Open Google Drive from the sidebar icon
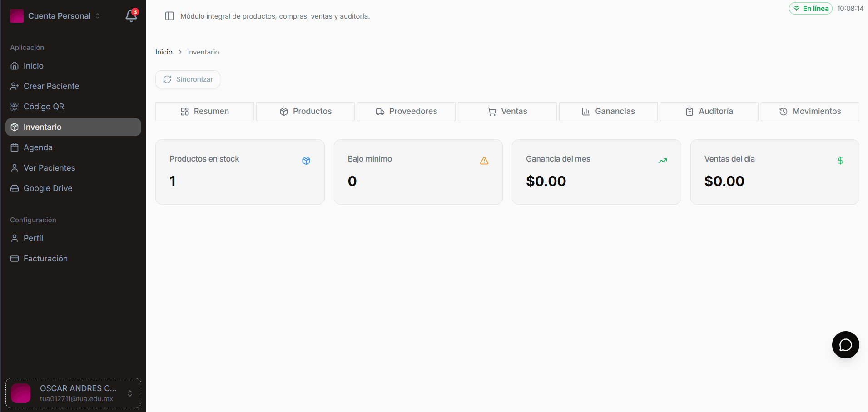The width and height of the screenshot is (868, 412). point(15,188)
